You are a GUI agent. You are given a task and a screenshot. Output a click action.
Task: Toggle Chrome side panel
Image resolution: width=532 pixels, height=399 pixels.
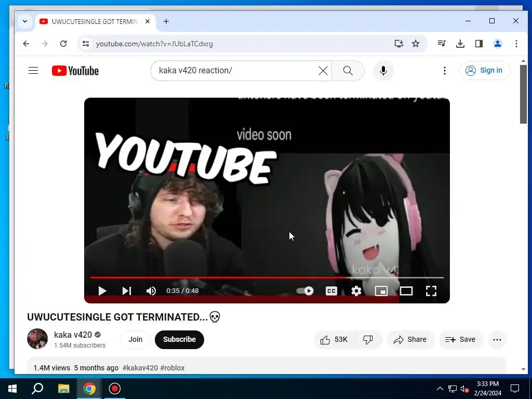click(479, 44)
